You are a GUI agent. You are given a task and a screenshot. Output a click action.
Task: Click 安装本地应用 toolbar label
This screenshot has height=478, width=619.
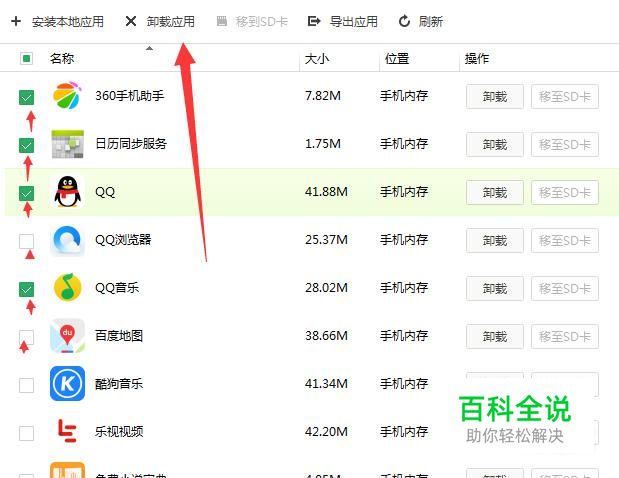[68, 22]
